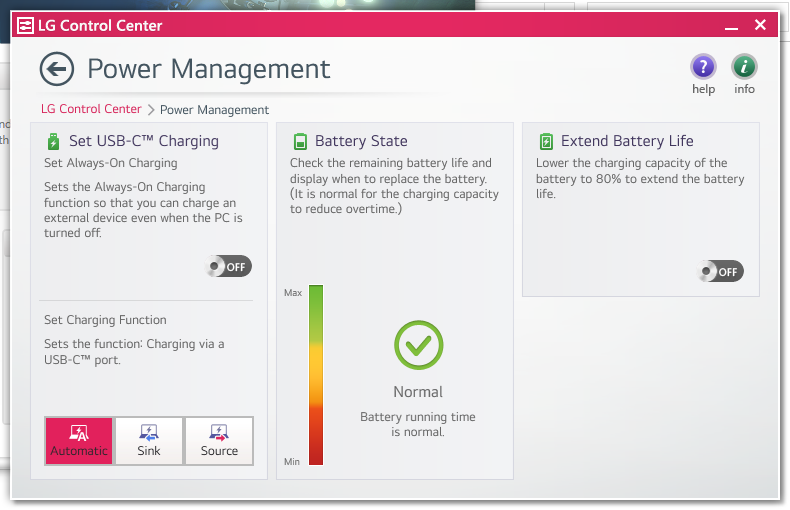Click the Max label on battery gauge
This screenshot has height=510, width=790.
tap(293, 293)
